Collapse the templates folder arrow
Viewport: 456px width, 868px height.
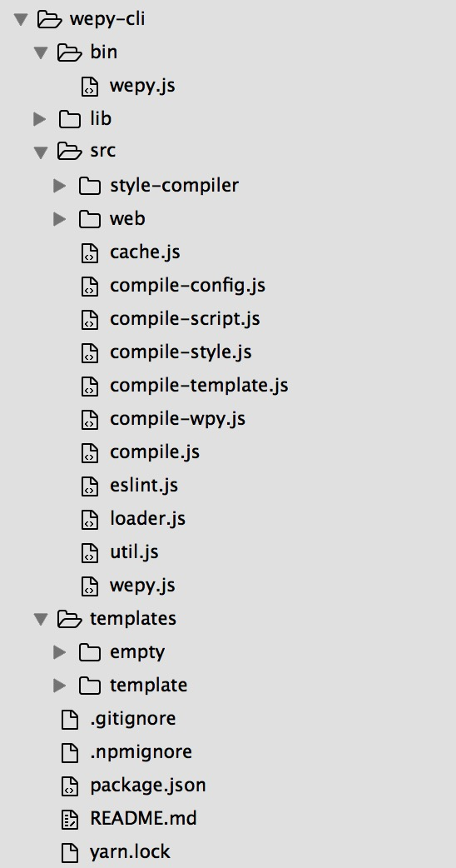coord(41,619)
